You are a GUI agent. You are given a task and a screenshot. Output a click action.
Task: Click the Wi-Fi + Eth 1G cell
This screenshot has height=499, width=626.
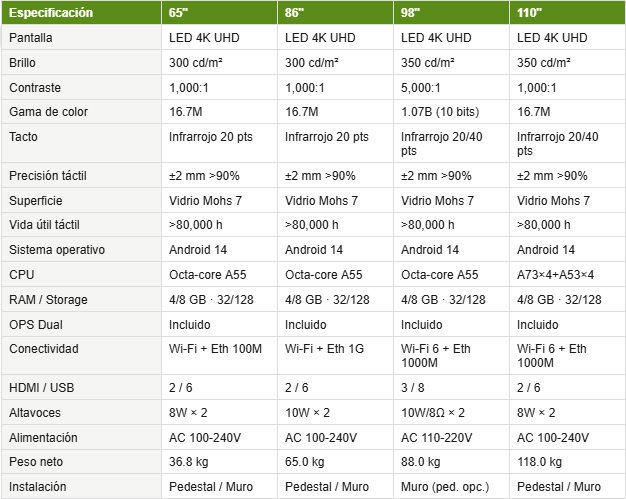pos(335,356)
